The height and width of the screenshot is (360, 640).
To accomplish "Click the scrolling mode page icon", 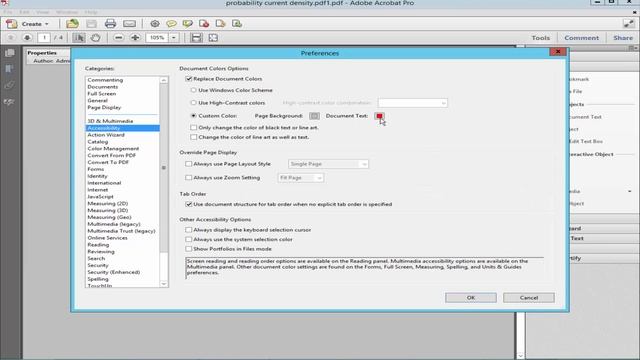I will 196,38.
